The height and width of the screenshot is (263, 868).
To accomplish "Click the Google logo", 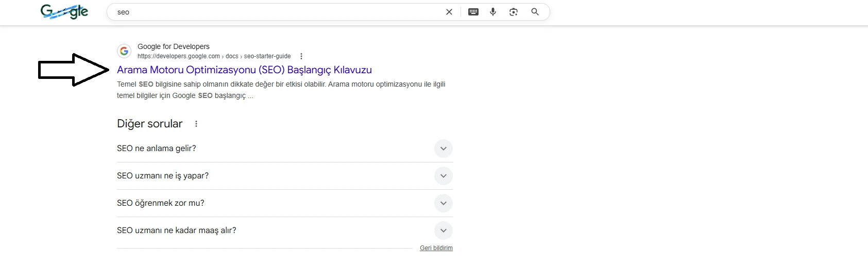I will click(64, 11).
